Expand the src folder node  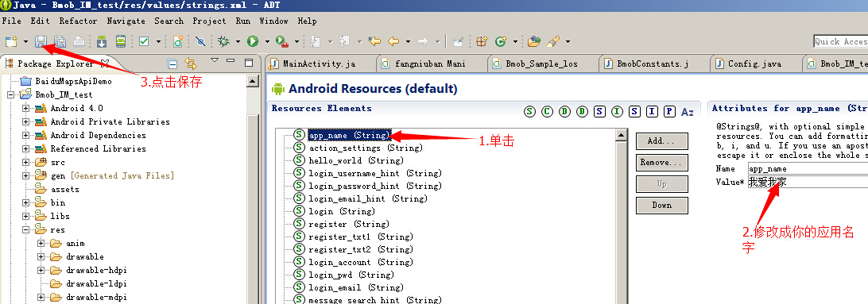pos(25,163)
